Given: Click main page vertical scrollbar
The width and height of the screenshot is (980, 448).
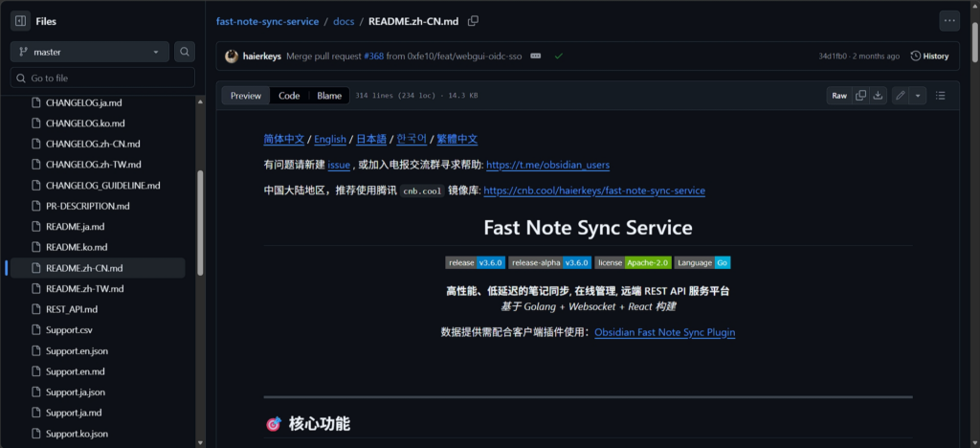Looking at the screenshot, I should pyautogui.click(x=975, y=42).
